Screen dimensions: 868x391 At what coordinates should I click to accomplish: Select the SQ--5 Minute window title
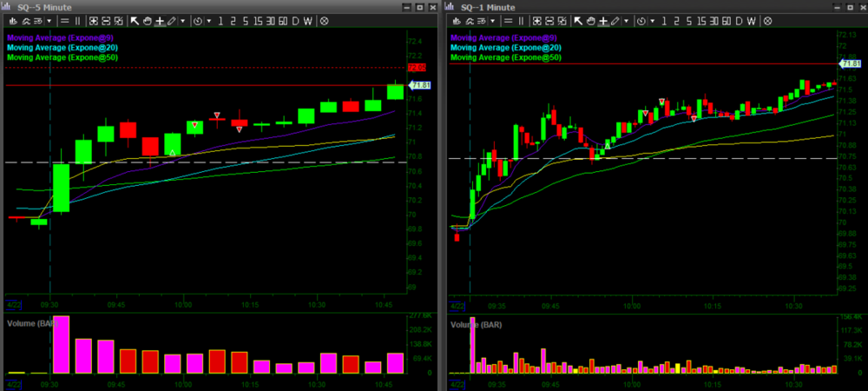tap(43, 6)
